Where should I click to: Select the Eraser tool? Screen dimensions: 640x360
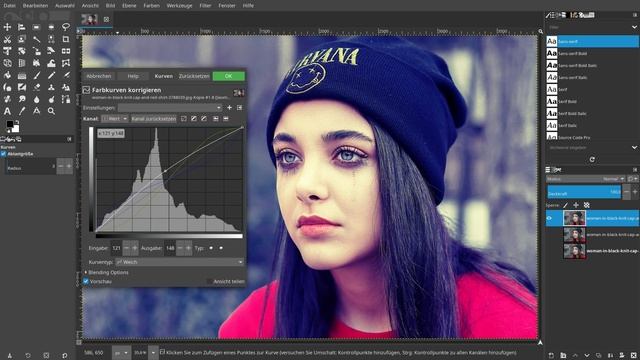[37, 87]
